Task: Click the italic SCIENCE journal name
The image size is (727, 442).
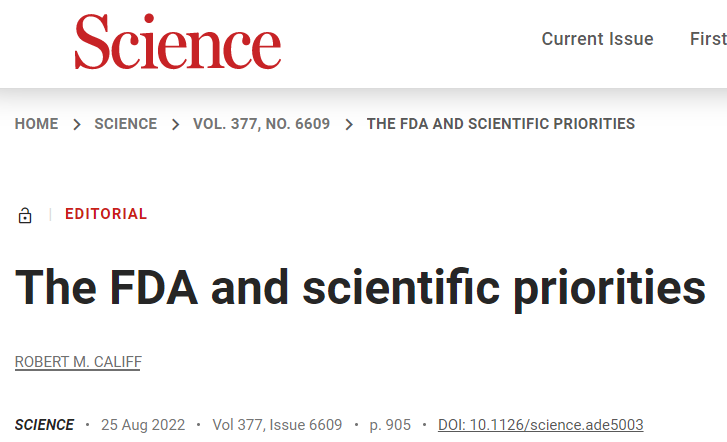Action: 44,425
